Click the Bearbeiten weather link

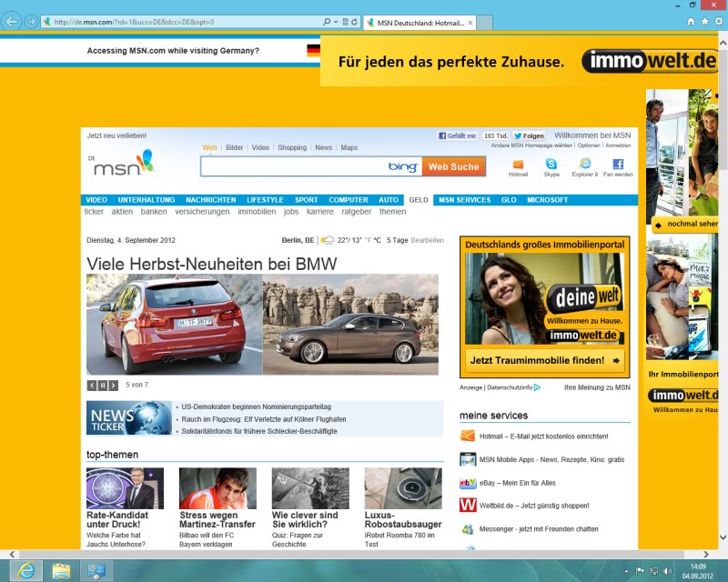(x=427, y=240)
